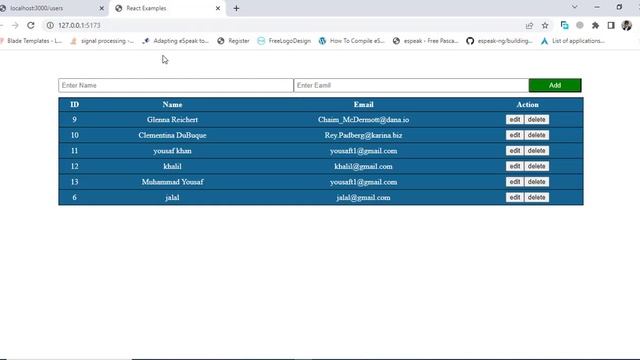Edit the jalal row
This screenshot has width=640, height=360.
pos(514,197)
